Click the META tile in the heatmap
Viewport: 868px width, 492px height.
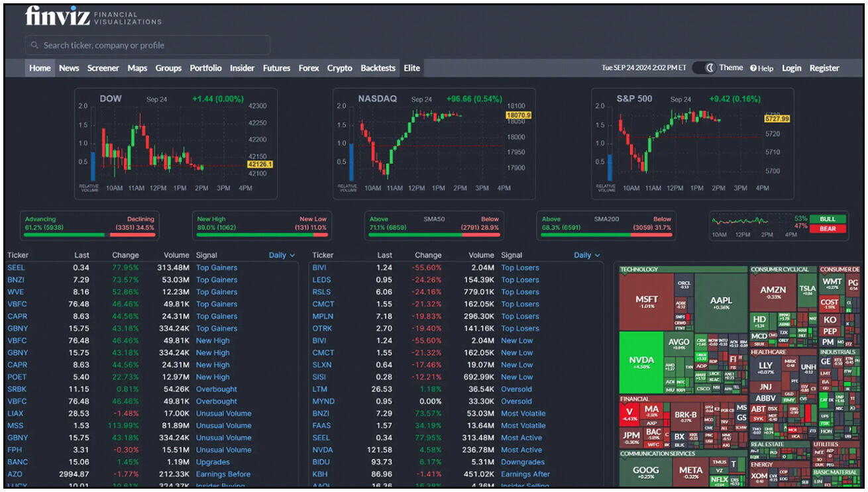click(x=691, y=472)
